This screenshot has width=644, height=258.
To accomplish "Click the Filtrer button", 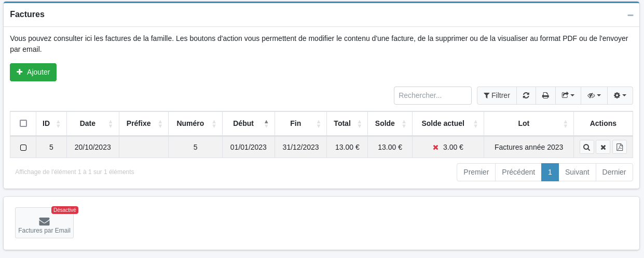I will [497, 95].
